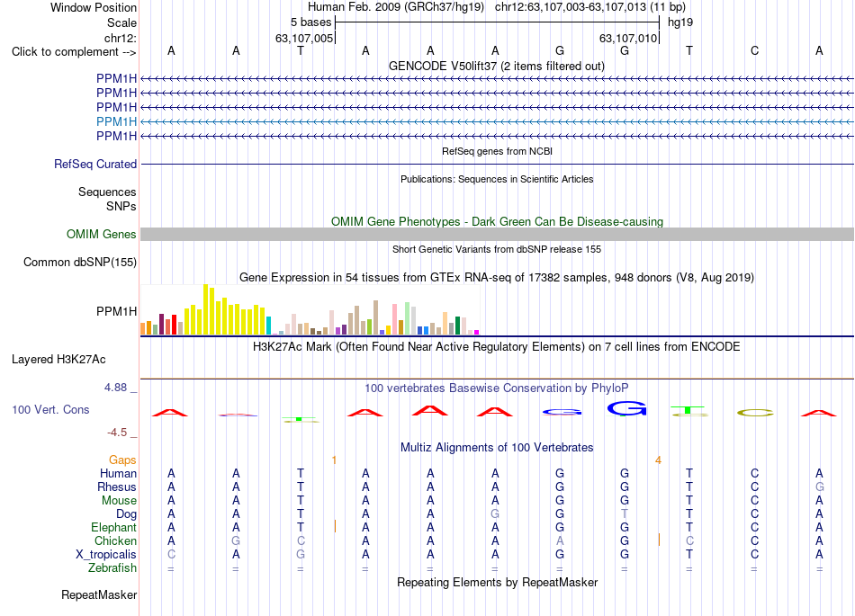Click the faded G in the Rhesus row
855x616 pixels.
click(819, 487)
